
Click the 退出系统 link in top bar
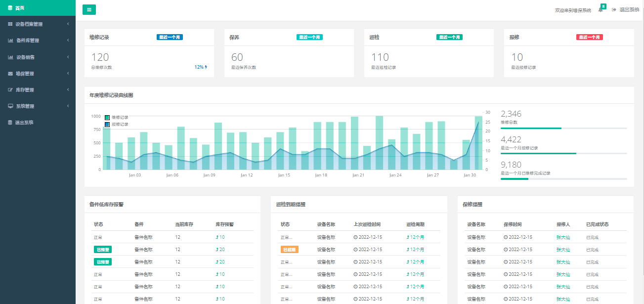tap(626, 10)
